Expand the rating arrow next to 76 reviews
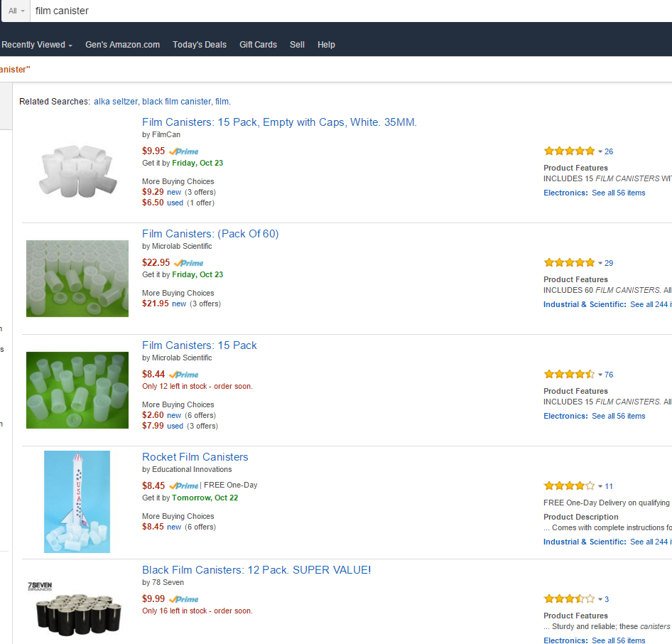The height and width of the screenshot is (644, 672). (600, 375)
